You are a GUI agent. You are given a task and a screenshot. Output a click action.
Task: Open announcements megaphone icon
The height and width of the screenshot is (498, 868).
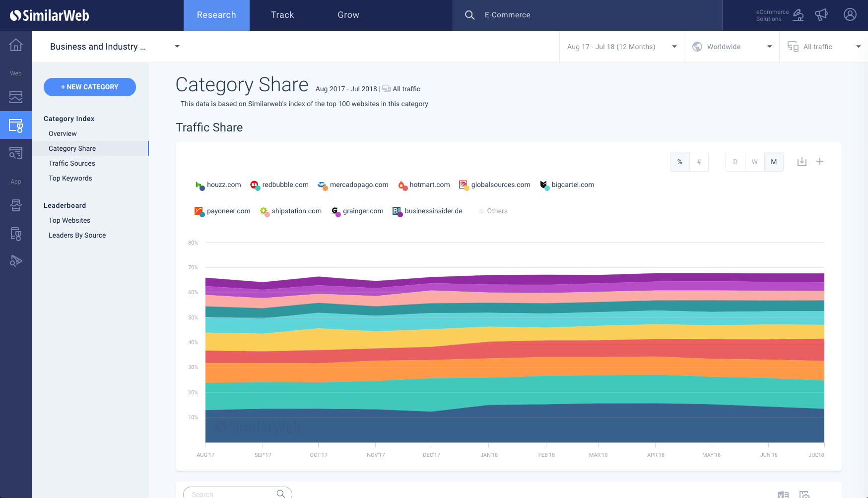tap(821, 15)
